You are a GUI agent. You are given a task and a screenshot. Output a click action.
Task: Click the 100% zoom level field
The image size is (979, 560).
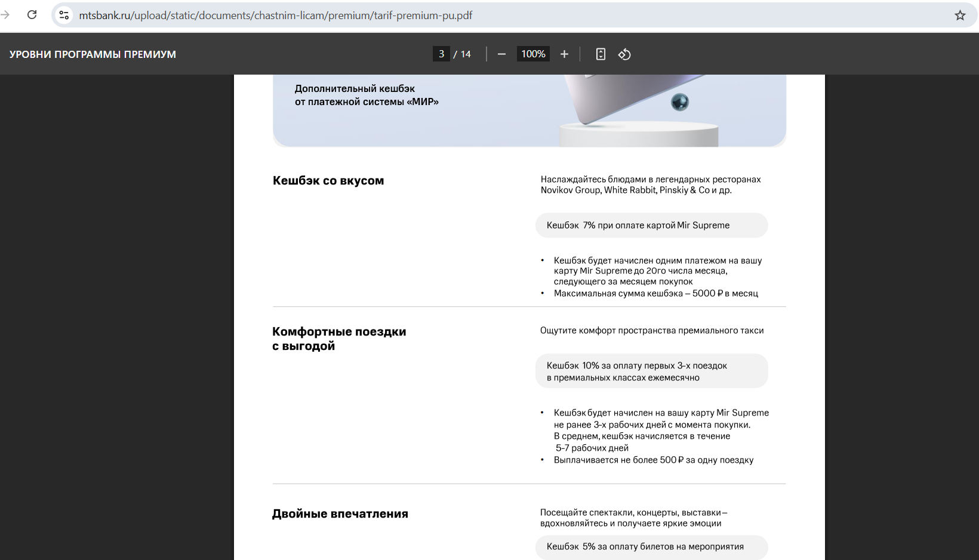pos(533,54)
